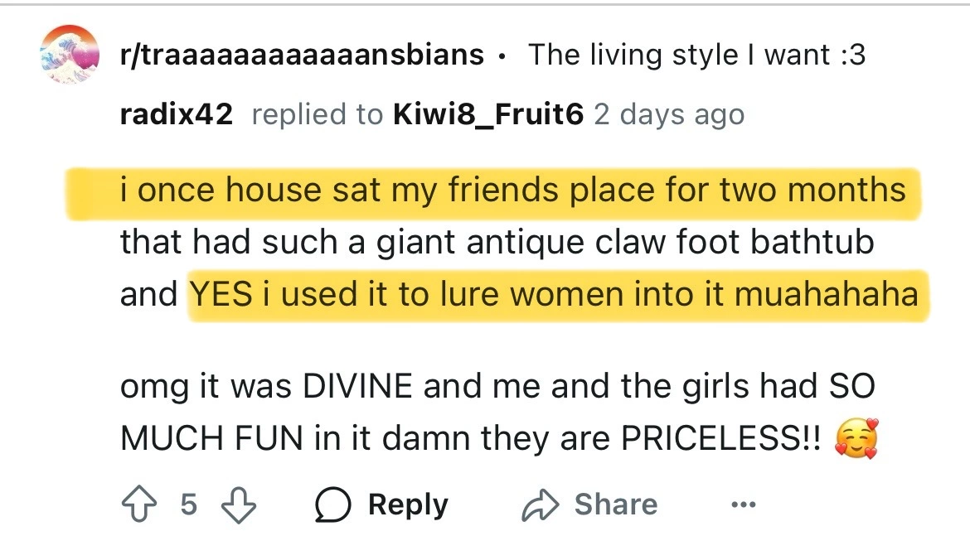Image resolution: width=970 pixels, height=560 pixels.
Task: Open the subreddit's wave avatar icon
Action: [70, 55]
